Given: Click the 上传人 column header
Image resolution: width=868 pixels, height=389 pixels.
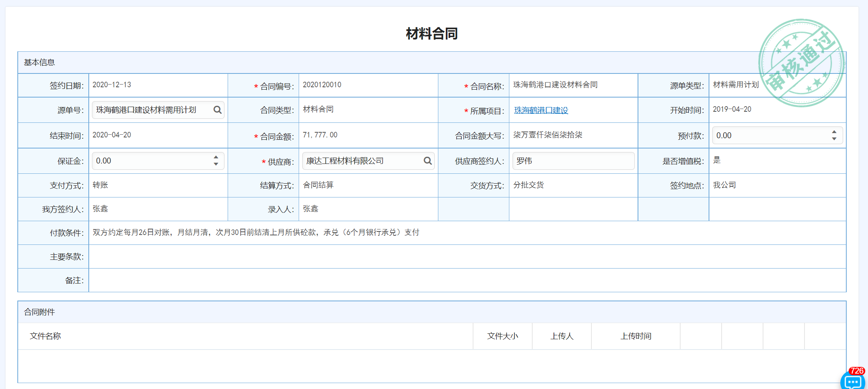Looking at the screenshot, I should point(562,336).
